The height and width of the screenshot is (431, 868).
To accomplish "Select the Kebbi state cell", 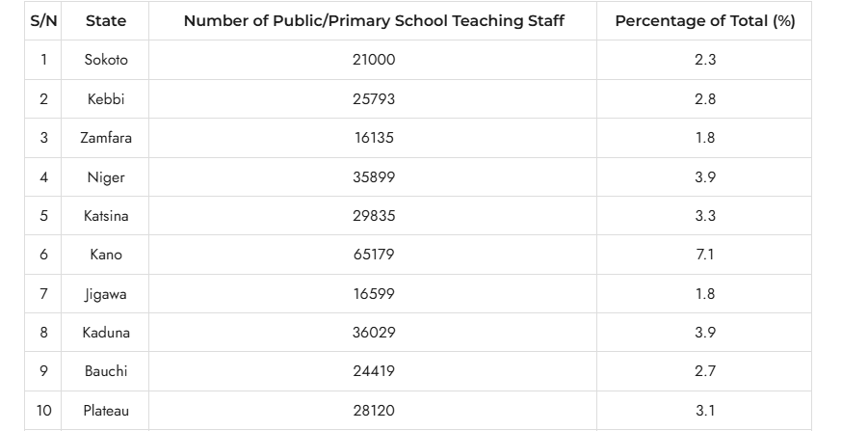I will point(106,99).
